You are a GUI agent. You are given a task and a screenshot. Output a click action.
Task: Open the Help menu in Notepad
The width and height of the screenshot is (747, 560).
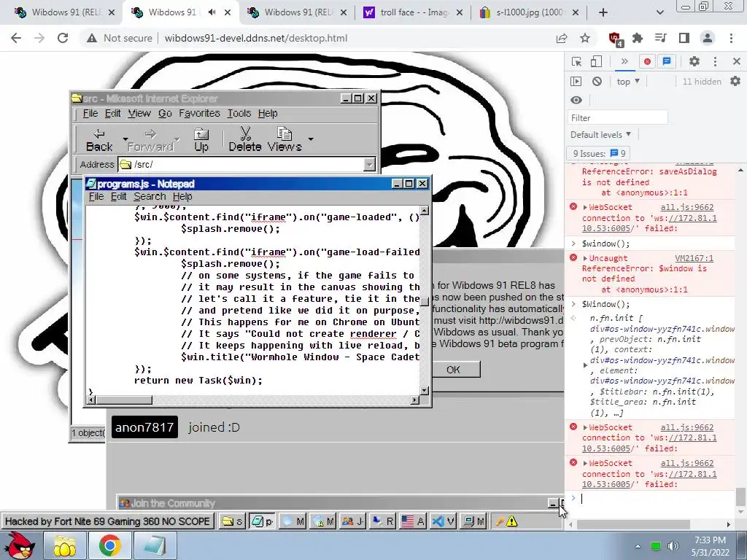(182, 197)
